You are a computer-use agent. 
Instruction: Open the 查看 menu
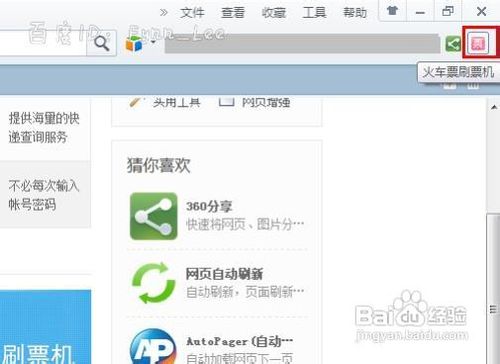click(233, 13)
